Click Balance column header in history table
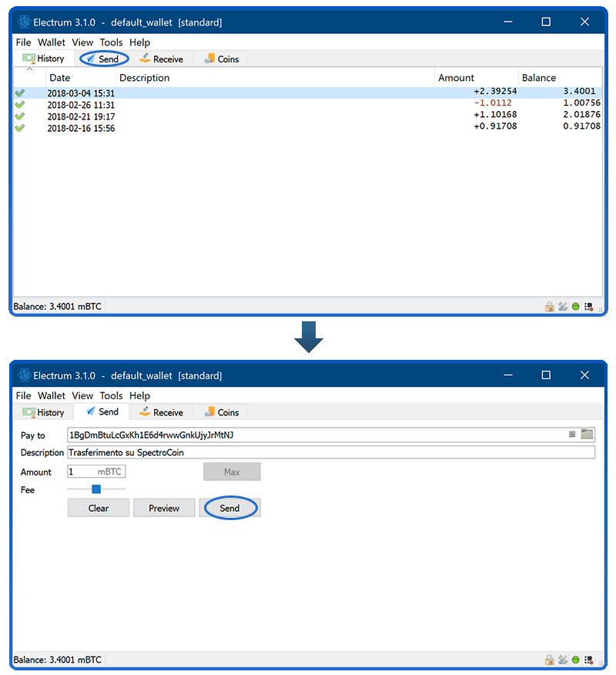The image size is (616, 675). 560,78
